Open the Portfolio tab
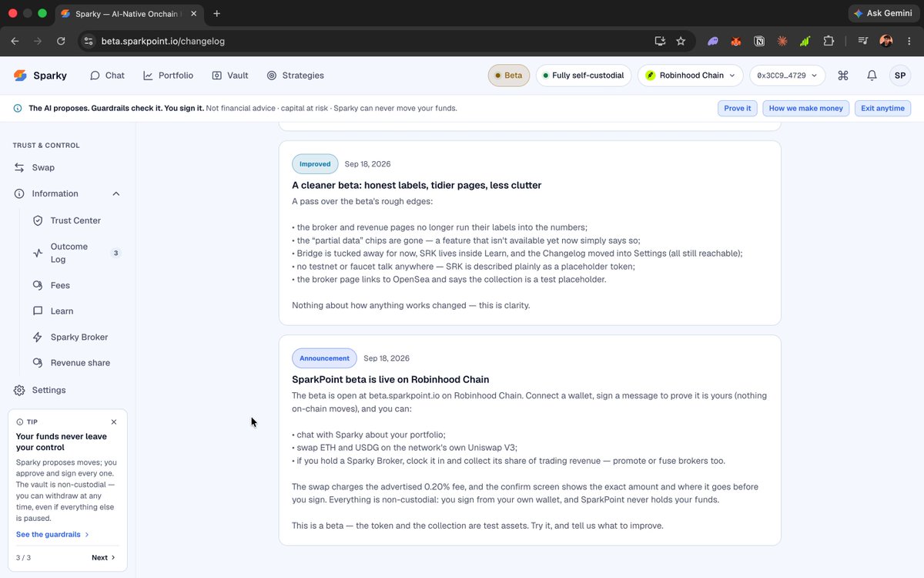Screen dimensions: 924x578 (168, 76)
